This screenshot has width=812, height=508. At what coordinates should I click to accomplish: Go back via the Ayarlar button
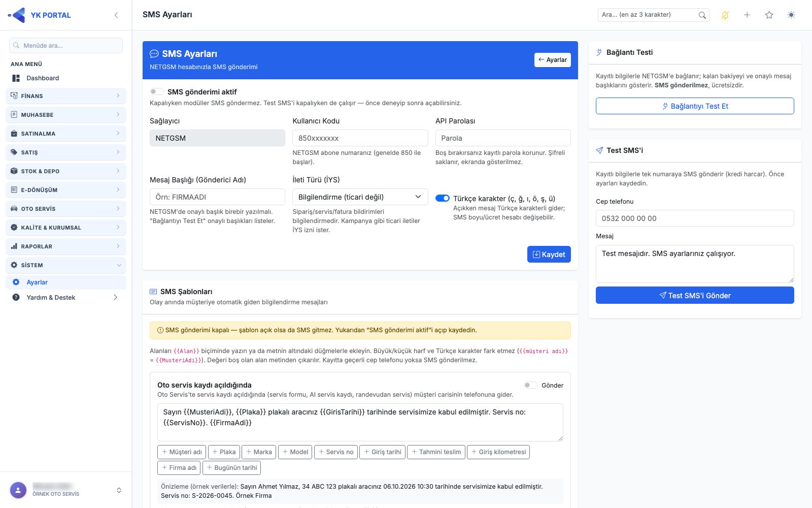pos(553,60)
